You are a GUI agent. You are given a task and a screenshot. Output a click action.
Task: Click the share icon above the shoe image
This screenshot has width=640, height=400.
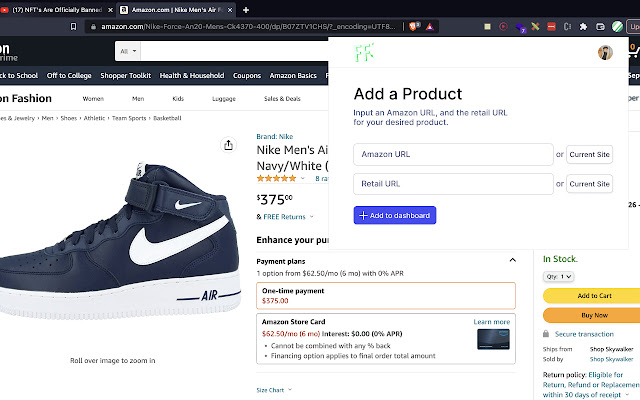click(x=228, y=145)
